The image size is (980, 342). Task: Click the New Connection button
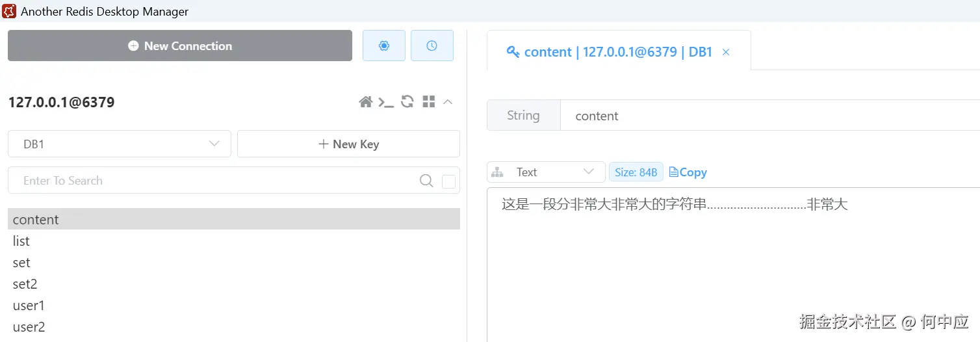point(180,46)
